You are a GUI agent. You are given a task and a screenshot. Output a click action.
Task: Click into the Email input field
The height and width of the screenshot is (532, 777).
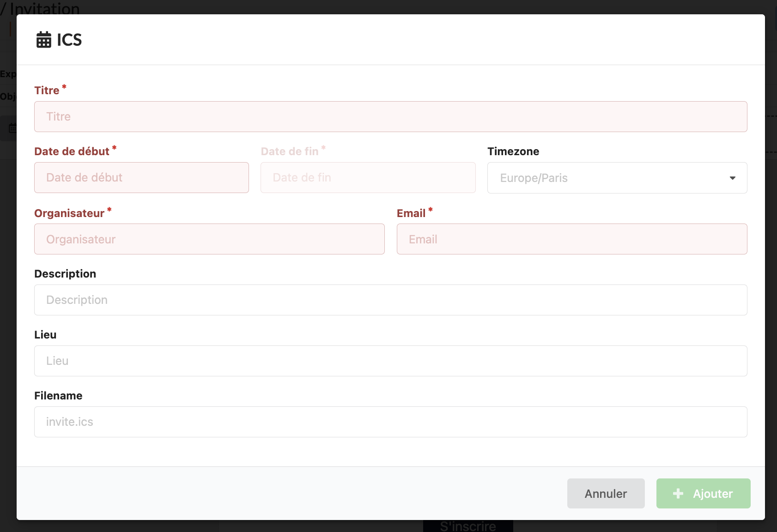point(571,239)
